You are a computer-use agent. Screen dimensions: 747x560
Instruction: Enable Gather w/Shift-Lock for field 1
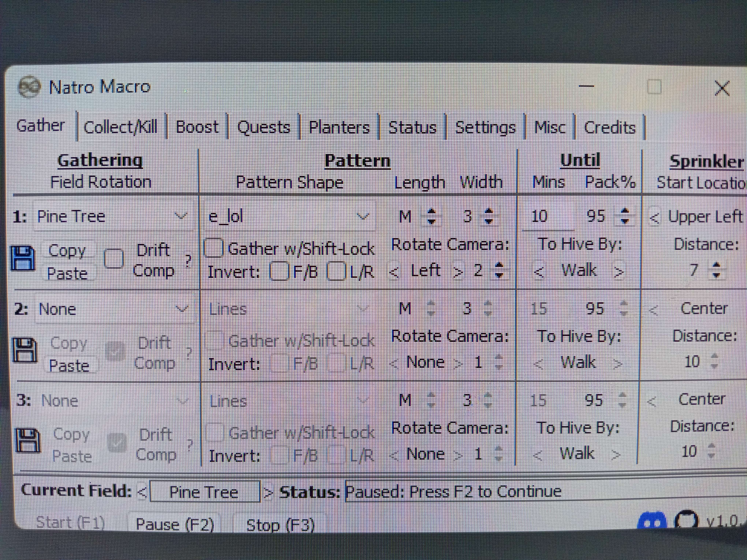click(x=214, y=248)
